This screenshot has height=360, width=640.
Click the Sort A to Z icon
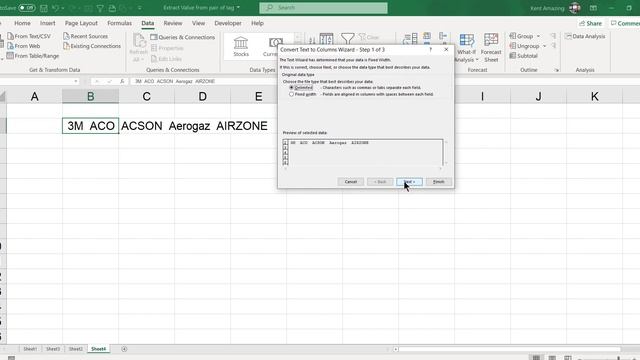pyautogui.click(x=312, y=39)
